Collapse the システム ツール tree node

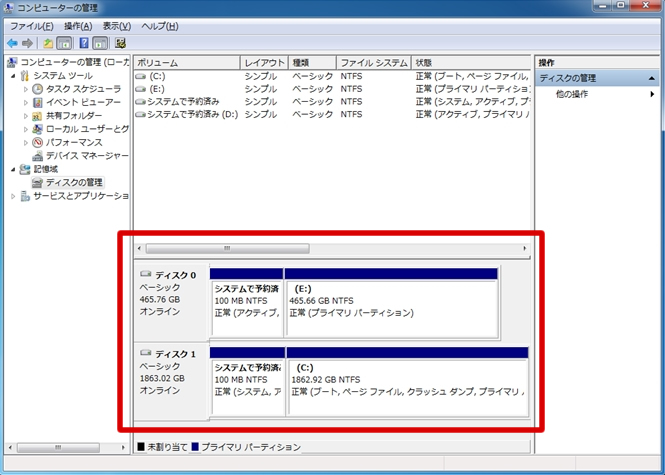pos(13,76)
